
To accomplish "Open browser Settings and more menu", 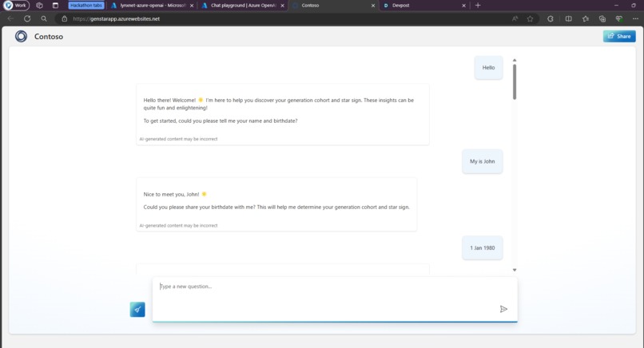I will [x=635, y=18].
